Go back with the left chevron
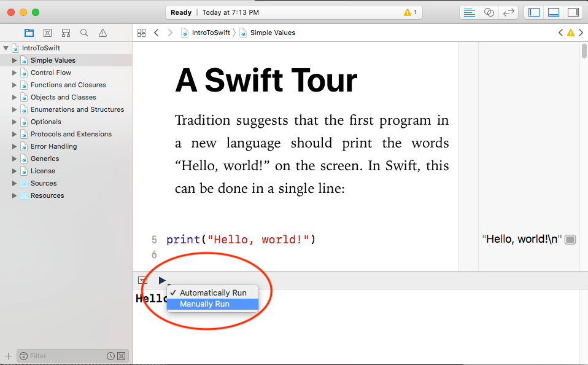 tap(157, 33)
